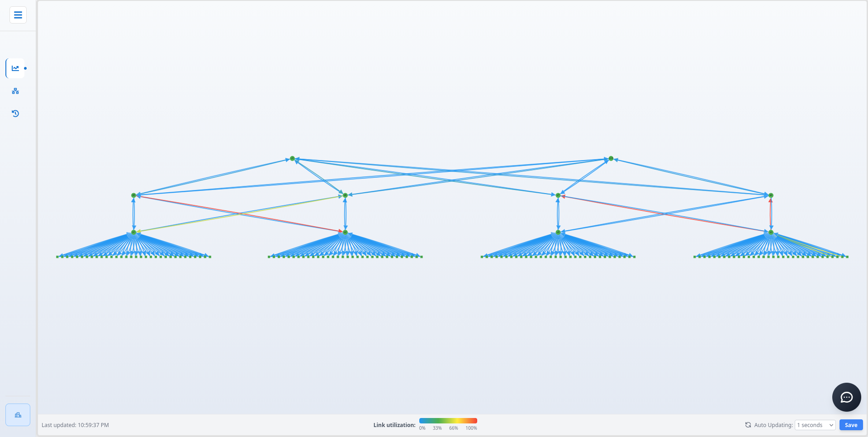Open the chat support bubble
The height and width of the screenshot is (437, 868).
846,397
